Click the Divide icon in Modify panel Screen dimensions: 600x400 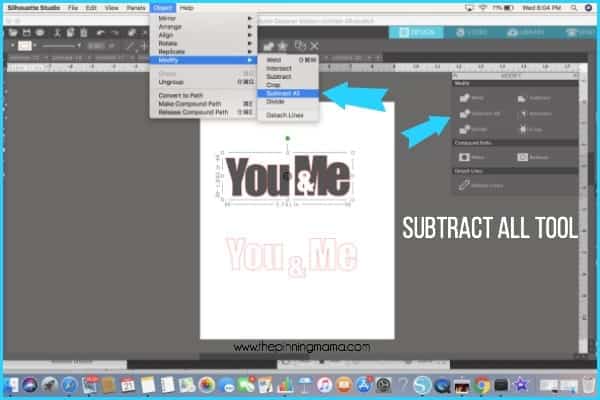[x=465, y=130]
